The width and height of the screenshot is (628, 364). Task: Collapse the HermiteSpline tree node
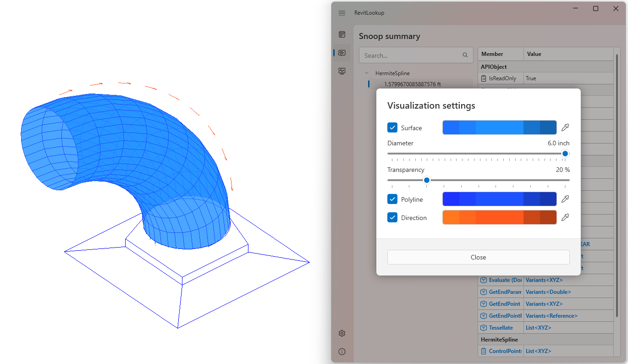pyautogui.click(x=366, y=73)
